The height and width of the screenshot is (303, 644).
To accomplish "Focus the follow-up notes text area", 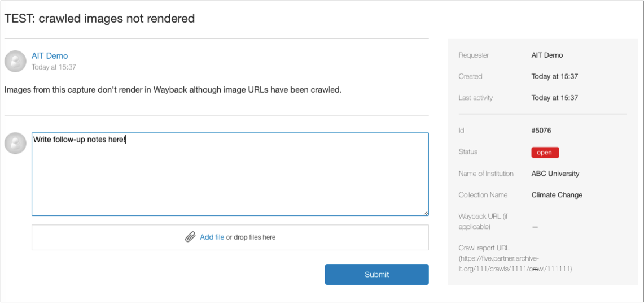I will tap(230, 175).
